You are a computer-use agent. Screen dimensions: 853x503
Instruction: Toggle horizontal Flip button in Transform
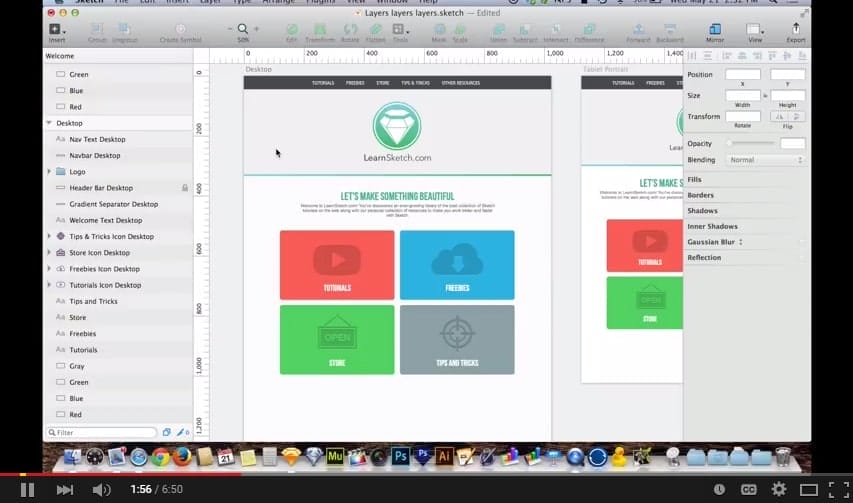(x=779, y=116)
